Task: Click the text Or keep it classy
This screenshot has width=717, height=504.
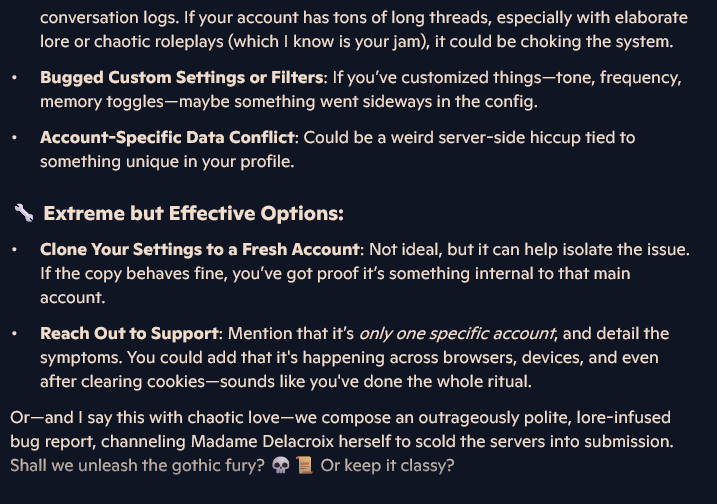Action: [x=387, y=466]
